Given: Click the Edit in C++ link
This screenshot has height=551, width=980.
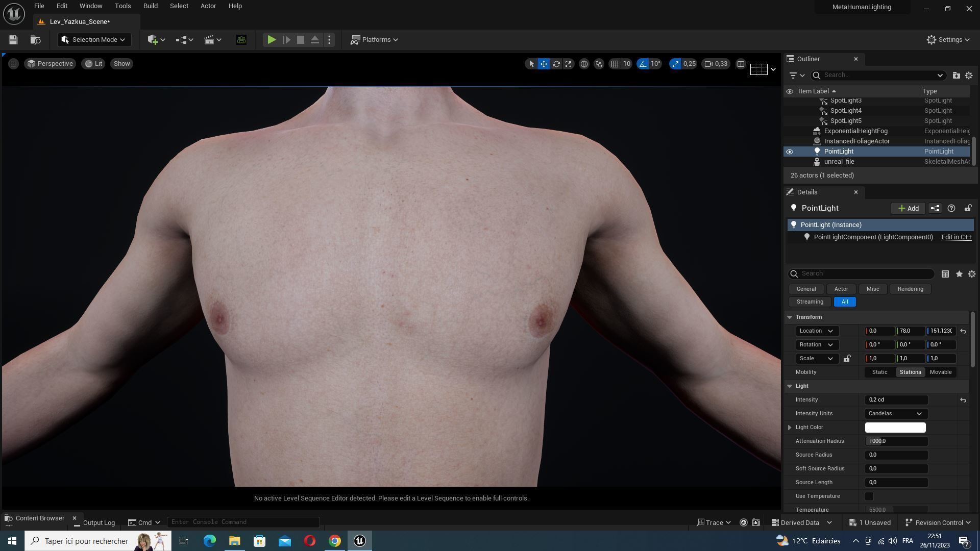Looking at the screenshot, I should click(956, 237).
